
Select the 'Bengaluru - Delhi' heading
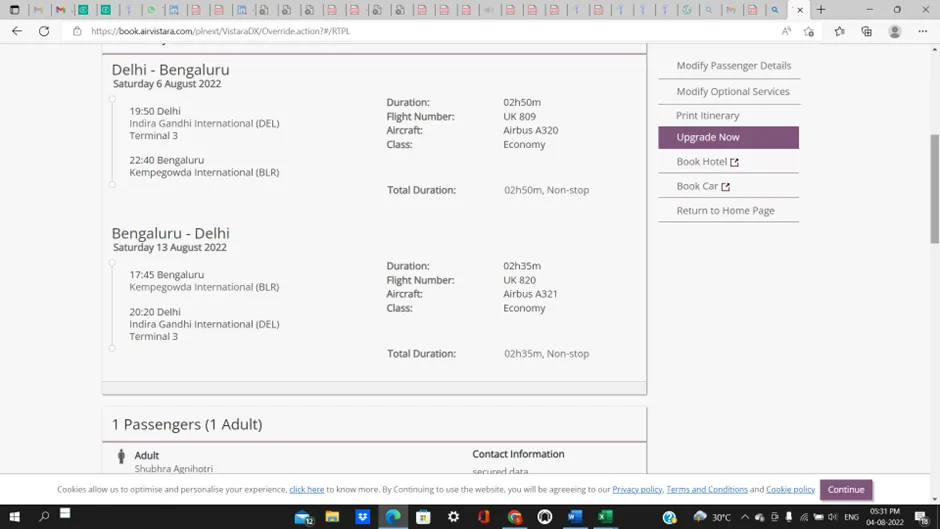click(x=170, y=233)
